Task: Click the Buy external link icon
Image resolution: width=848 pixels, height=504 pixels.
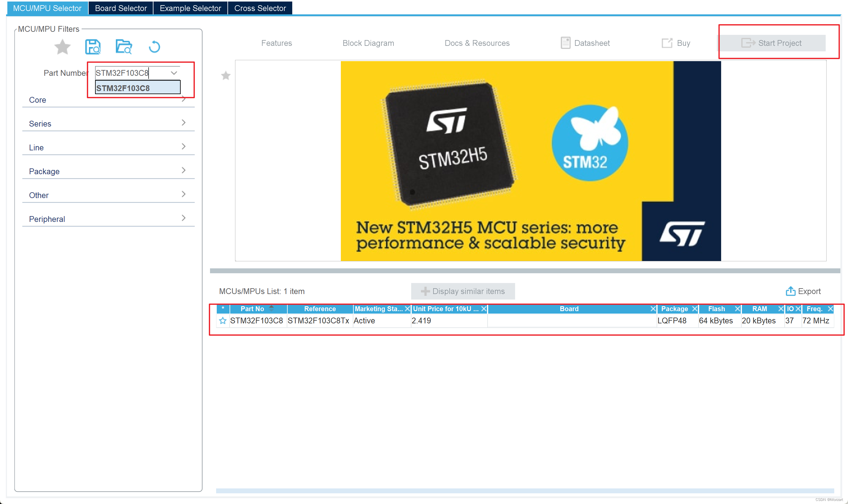Action: tap(667, 43)
